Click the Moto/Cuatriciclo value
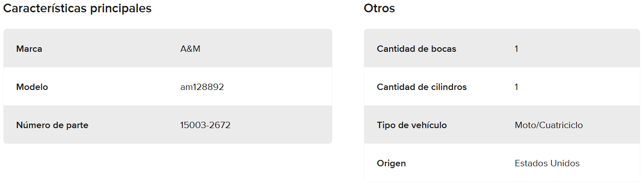The width and height of the screenshot is (644, 184). click(549, 125)
